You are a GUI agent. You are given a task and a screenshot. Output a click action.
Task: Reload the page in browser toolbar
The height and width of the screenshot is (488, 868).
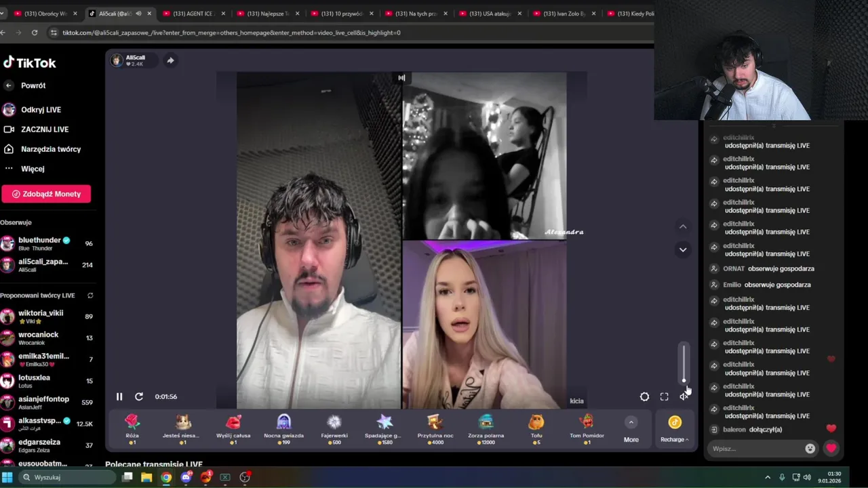click(35, 33)
